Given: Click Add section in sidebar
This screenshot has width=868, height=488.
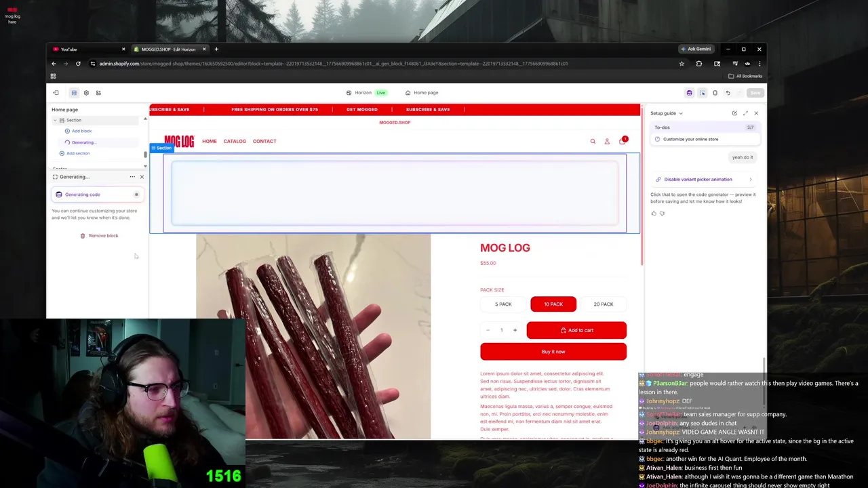Looking at the screenshot, I should click(74, 153).
